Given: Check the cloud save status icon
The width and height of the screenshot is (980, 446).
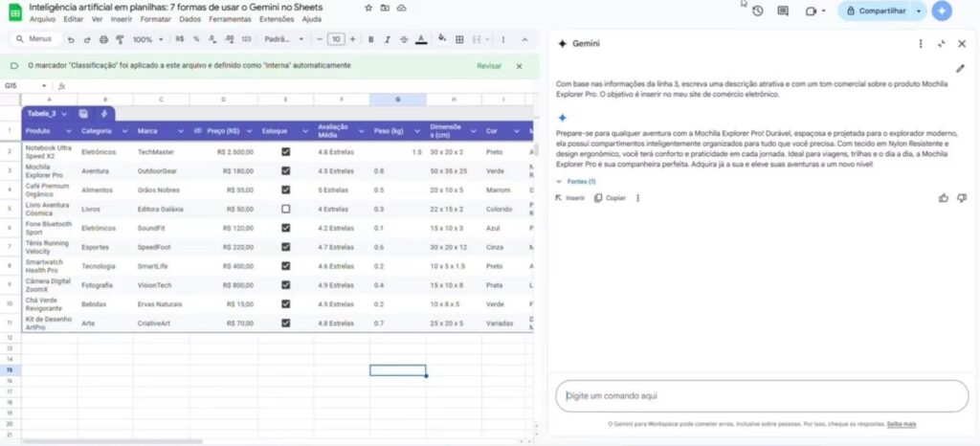Looking at the screenshot, I should 402,8.
